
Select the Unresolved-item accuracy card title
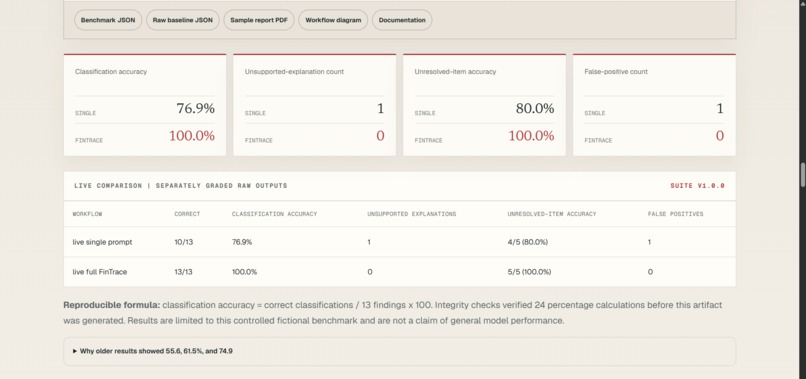(x=455, y=71)
